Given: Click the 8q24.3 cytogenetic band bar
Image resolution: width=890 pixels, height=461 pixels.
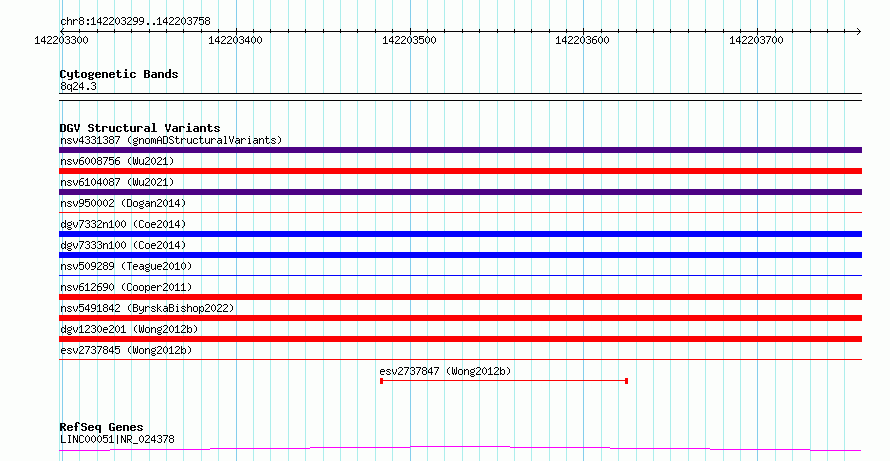Looking at the screenshot, I should pyautogui.click(x=460, y=97).
